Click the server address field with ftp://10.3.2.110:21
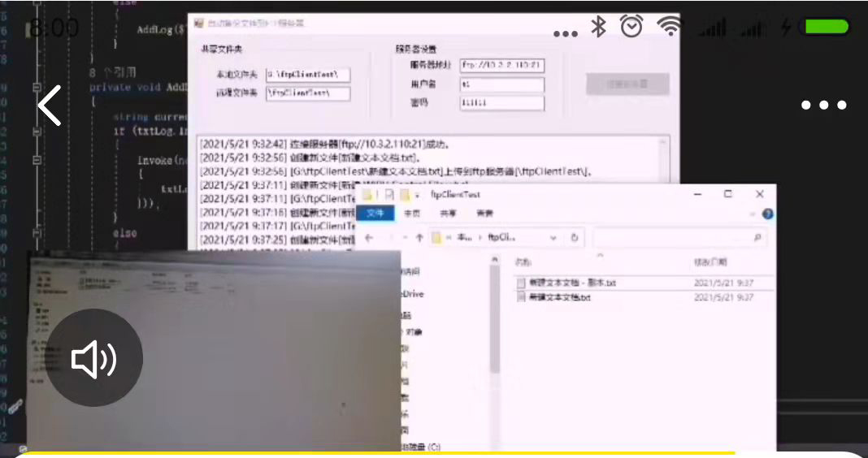Screen dimensions: 868x458 click(502, 65)
